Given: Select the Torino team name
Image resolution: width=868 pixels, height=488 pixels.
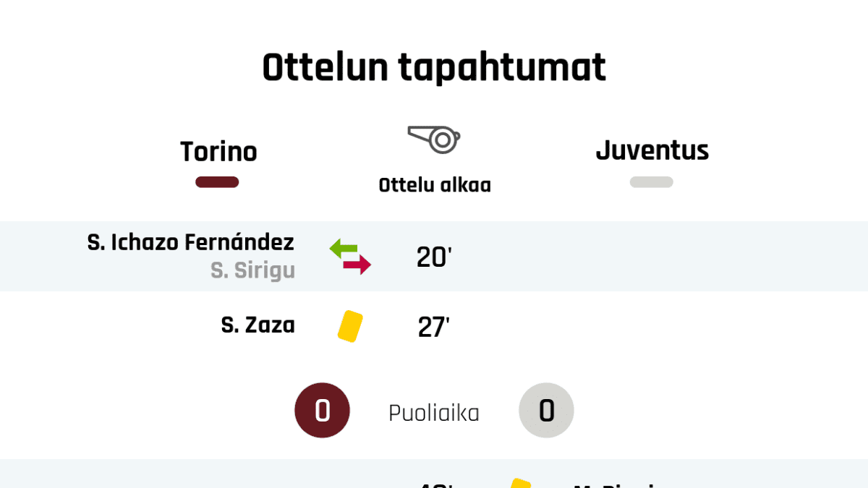Looking at the screenshot, I should (x=218, y=152).
